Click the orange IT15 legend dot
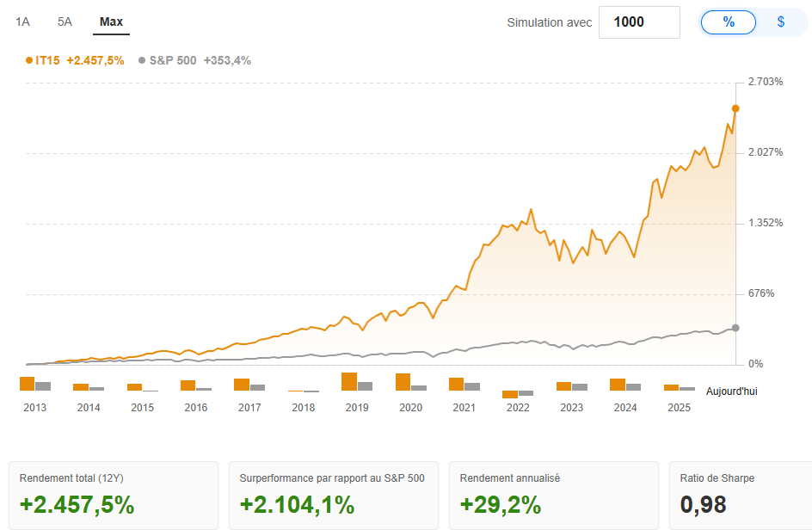This screenshot has height=530, width=812. pos(29,60)
